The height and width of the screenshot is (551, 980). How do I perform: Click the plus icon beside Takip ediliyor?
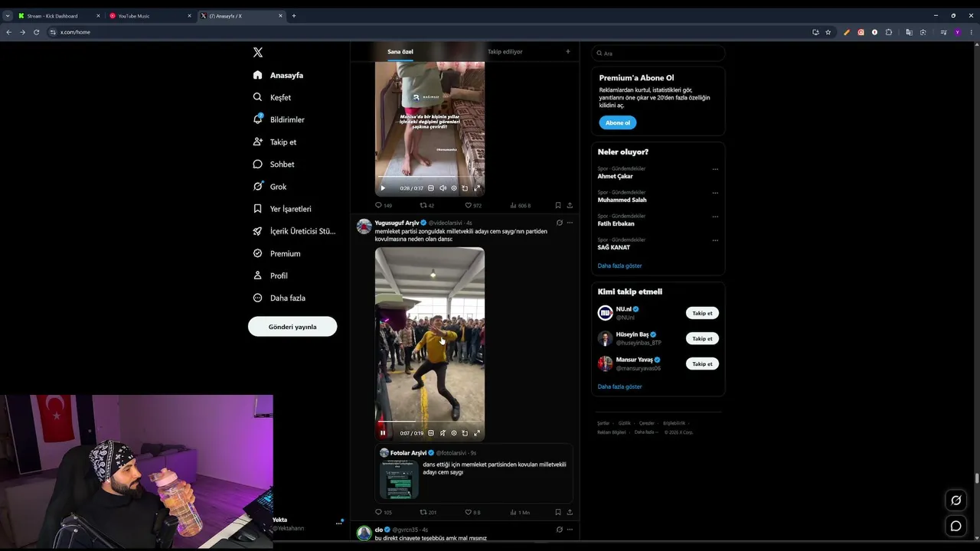pos(567,52)
